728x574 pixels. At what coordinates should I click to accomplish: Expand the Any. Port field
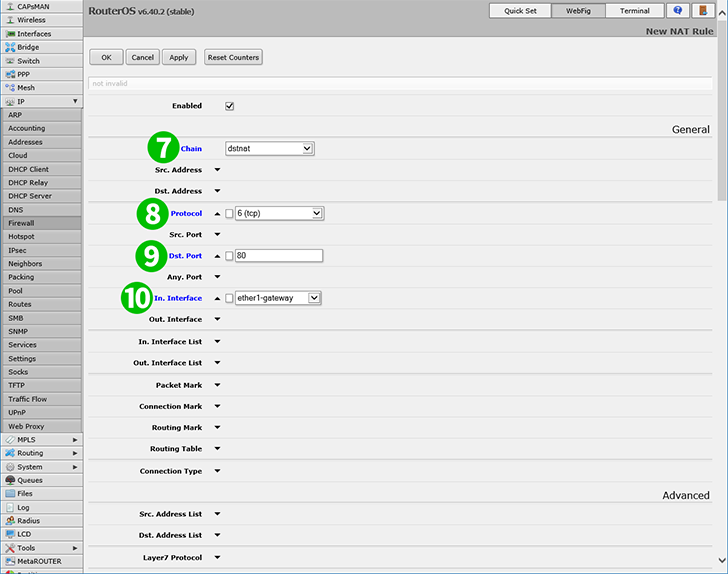(217, 277)
